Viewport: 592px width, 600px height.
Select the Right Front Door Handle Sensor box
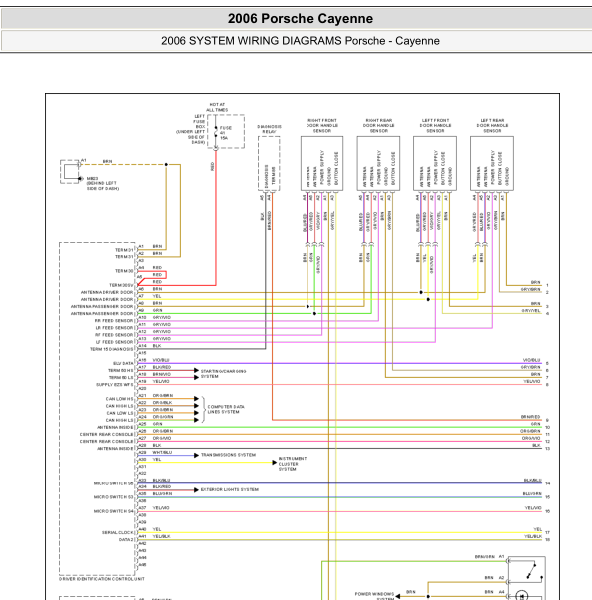tap(322, 163)
